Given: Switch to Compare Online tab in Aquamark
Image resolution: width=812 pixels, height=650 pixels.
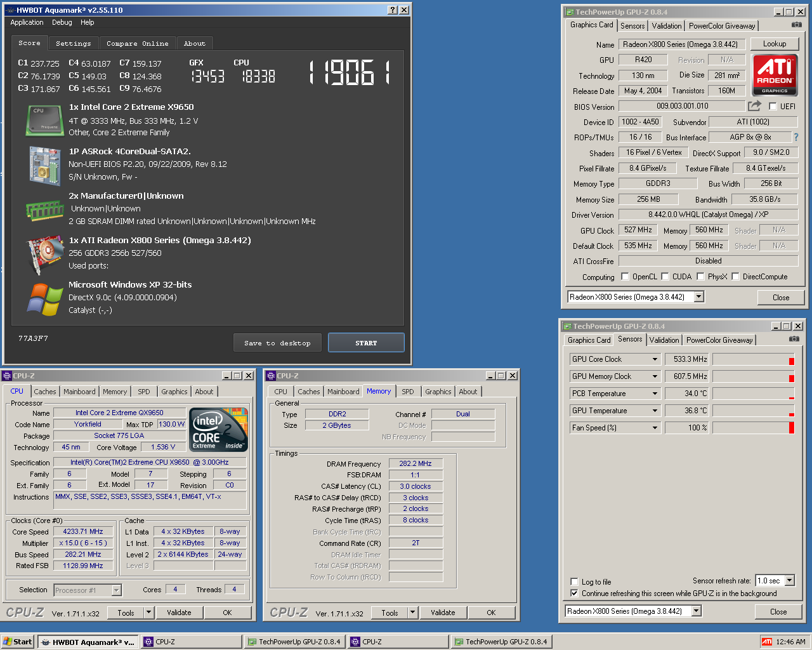Looking at the screenshot, I should coord(138,43).
